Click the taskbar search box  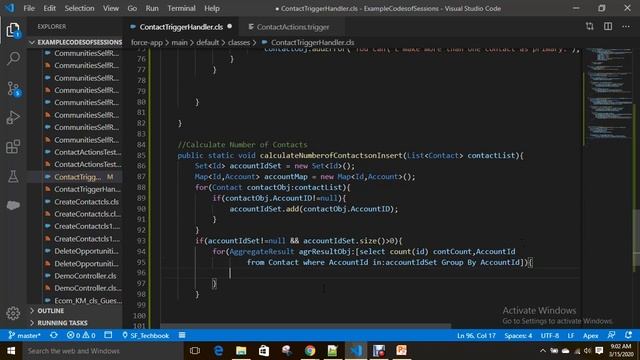pyautogui.click(x=102, y=351)
